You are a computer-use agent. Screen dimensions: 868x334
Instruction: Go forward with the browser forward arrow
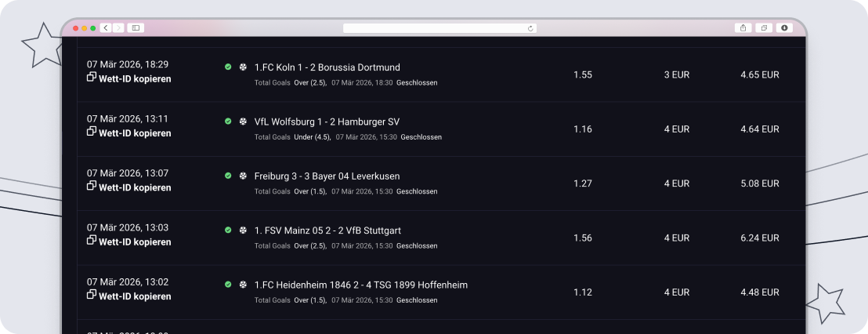point(118,27)
